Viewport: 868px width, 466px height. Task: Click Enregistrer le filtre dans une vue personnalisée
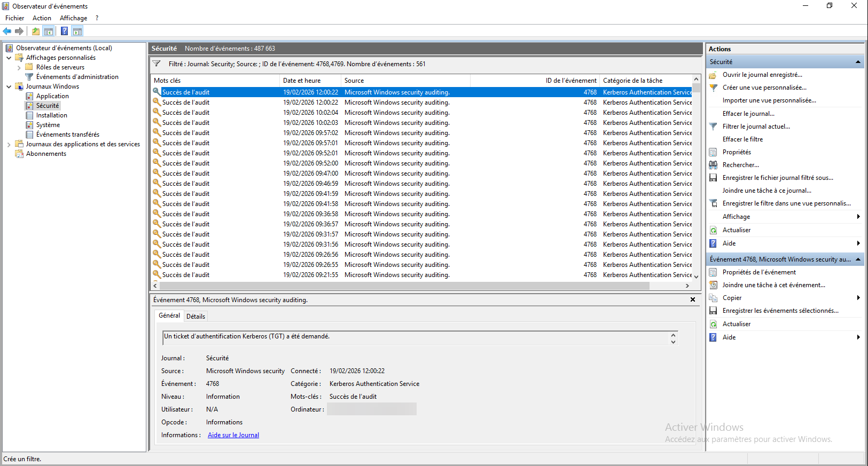point(787,203)
